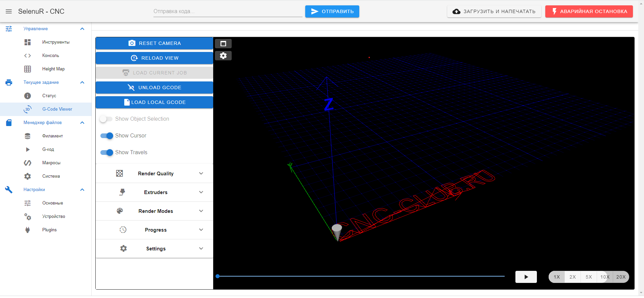The height and width of the screenshot is (298, 644).
Task: Collapse the Управление menu group
Action: (x=82, y=29)
